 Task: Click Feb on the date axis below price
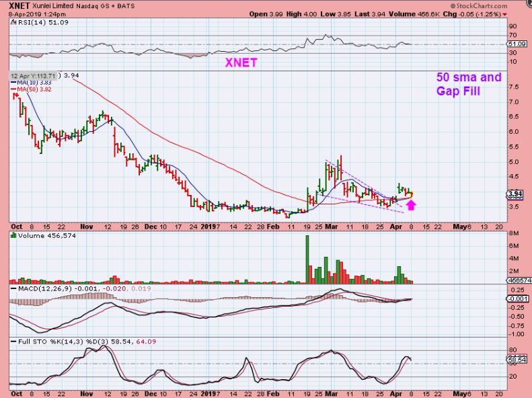coord(273,227)
